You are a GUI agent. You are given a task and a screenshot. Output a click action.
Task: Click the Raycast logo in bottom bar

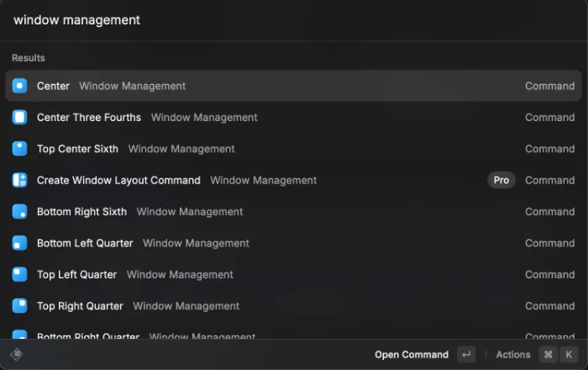click(x=17, y=354)
